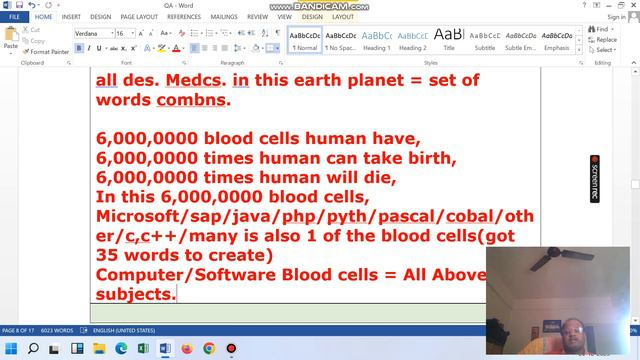The height and width of the screenshot is (360, 640).
Task: Grow the font size
Action: pyautogui.click(x=141, y=33)
